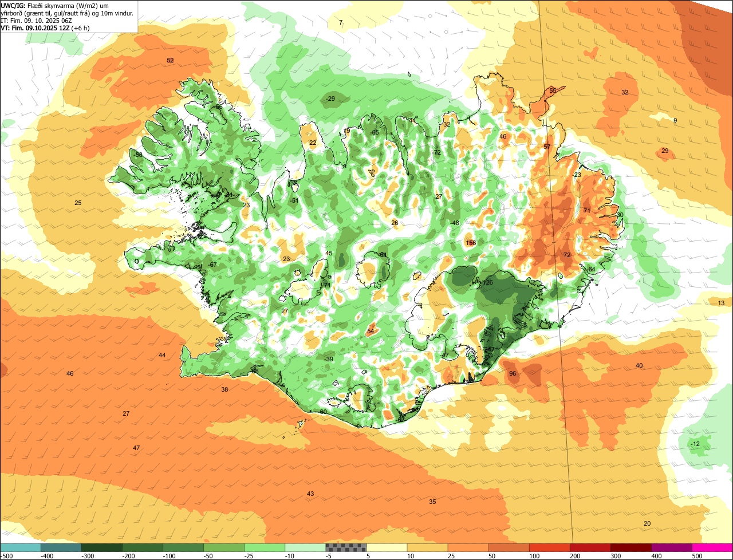This screenshot has height=560, width=733.
Task: Click the map value -72
Action: pos(436,153)
